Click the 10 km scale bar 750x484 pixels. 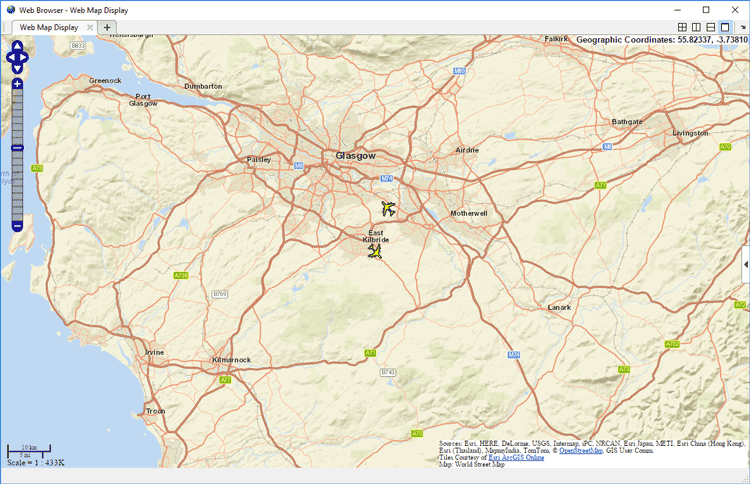pyautogui.click(x=29, y=449)
